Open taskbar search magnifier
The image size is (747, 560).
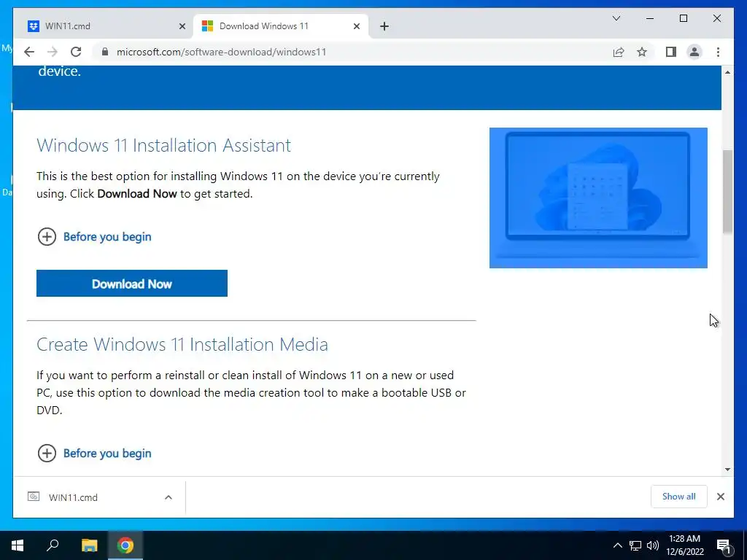53,545
